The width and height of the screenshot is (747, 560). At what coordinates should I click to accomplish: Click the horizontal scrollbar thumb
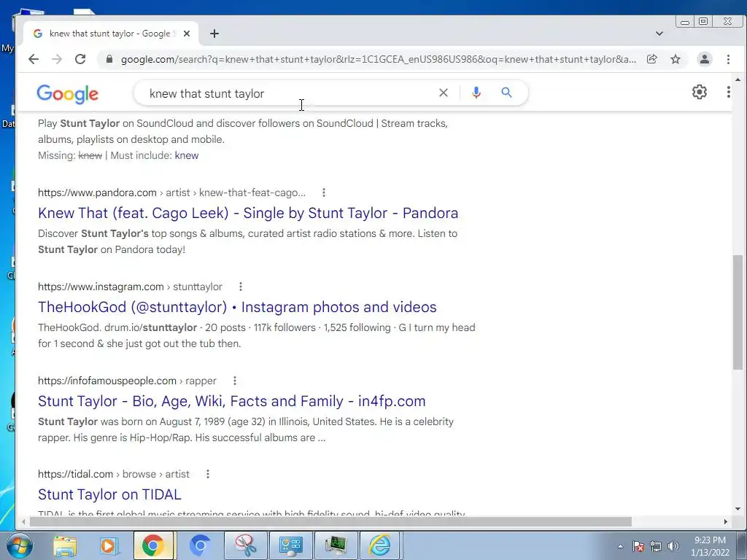pyautogui.click(x=330, y=521)
